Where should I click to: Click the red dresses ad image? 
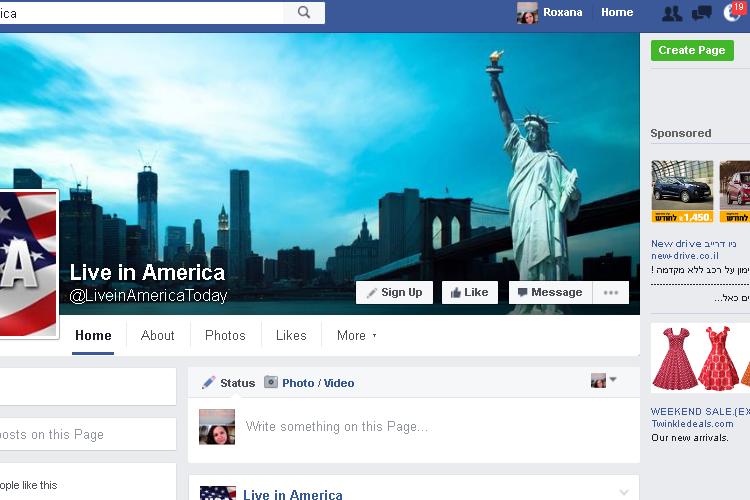[700, 358]
